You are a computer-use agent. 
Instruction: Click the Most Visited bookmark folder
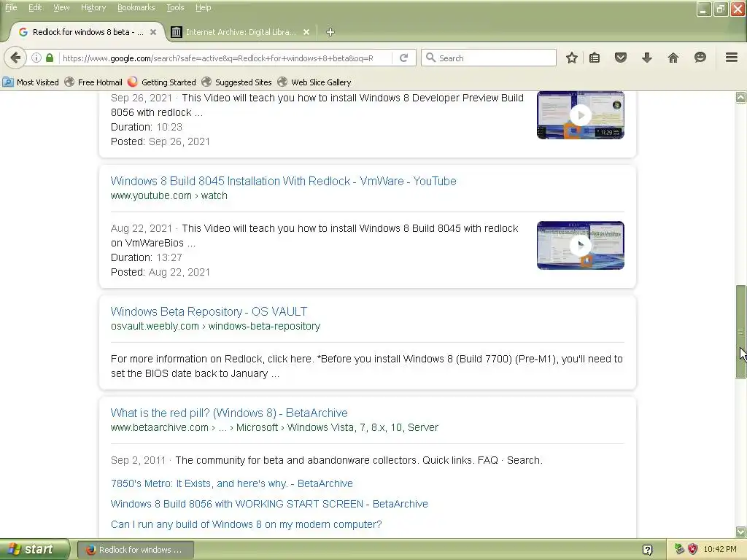tap(31, 82)
